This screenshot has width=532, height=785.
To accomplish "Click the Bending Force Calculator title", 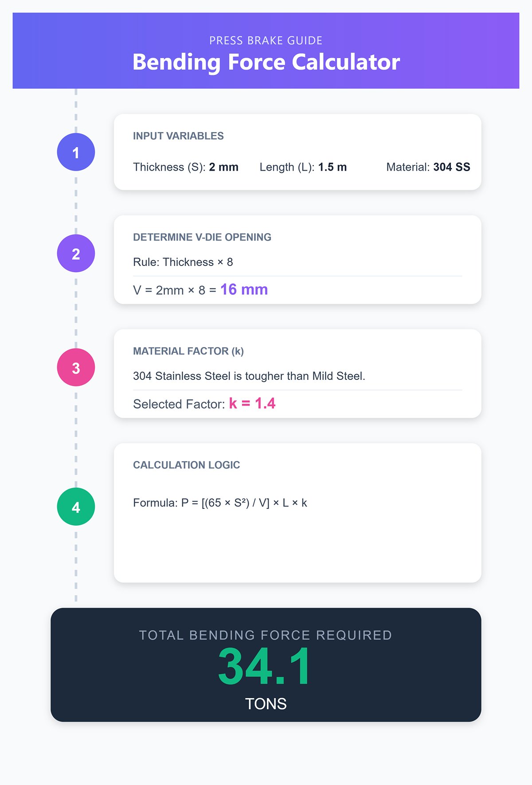I will pyautogui.click(x=266, y=62).
